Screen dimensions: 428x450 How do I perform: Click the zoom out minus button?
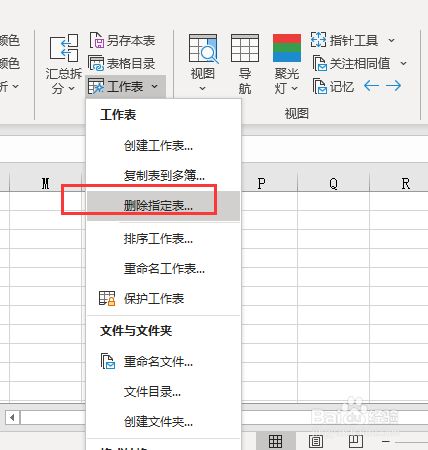386,442
